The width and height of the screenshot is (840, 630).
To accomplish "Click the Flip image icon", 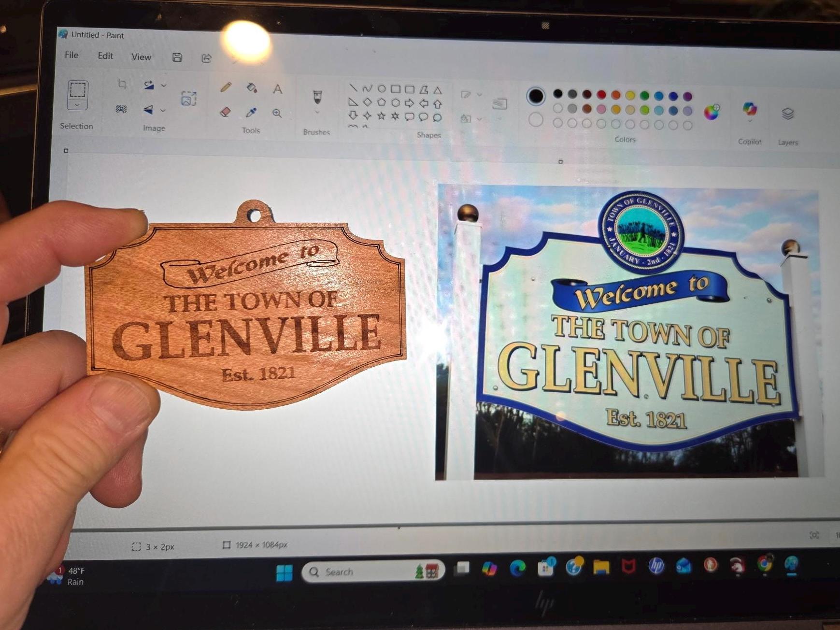I will (x=148, y=110).
